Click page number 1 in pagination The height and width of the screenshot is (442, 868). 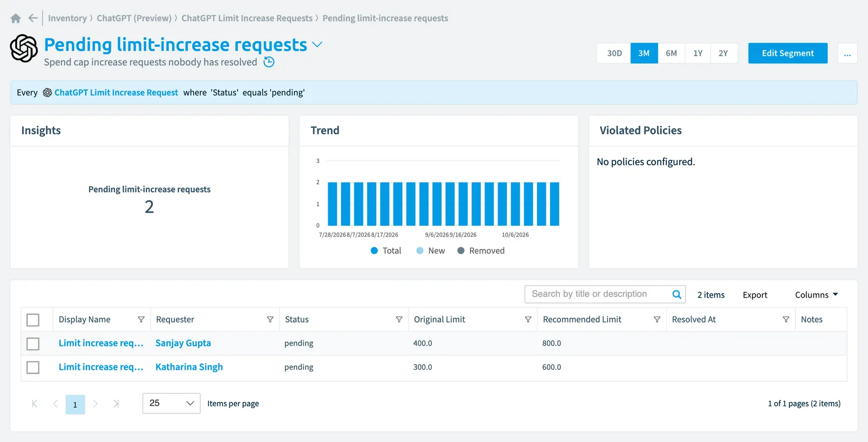coord(75,405)
